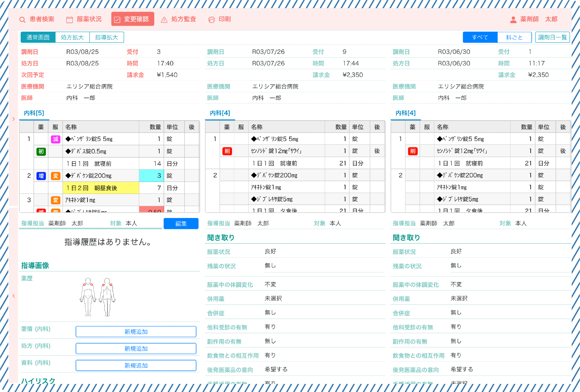
Task: Open 処方監査 warning check
Action: pos(179,19)
